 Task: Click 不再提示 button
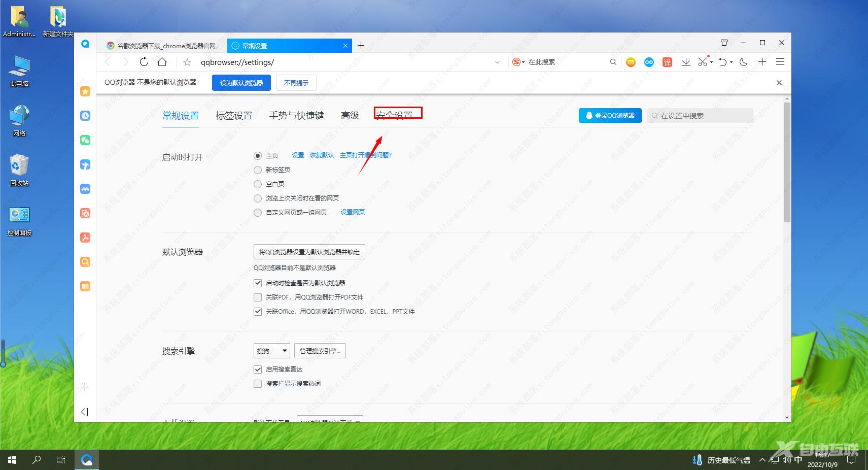pyautogui.click(x=296, y=83)
